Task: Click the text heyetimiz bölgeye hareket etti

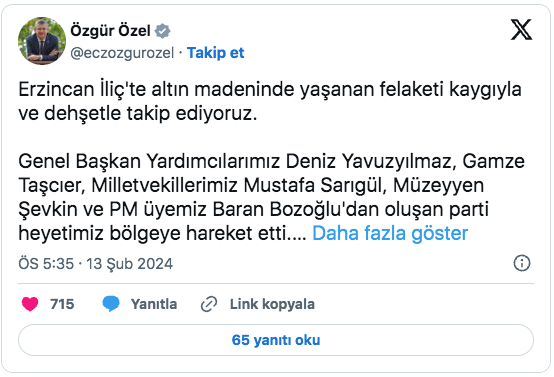Action: pyautogui.click(x=162, y=233)
